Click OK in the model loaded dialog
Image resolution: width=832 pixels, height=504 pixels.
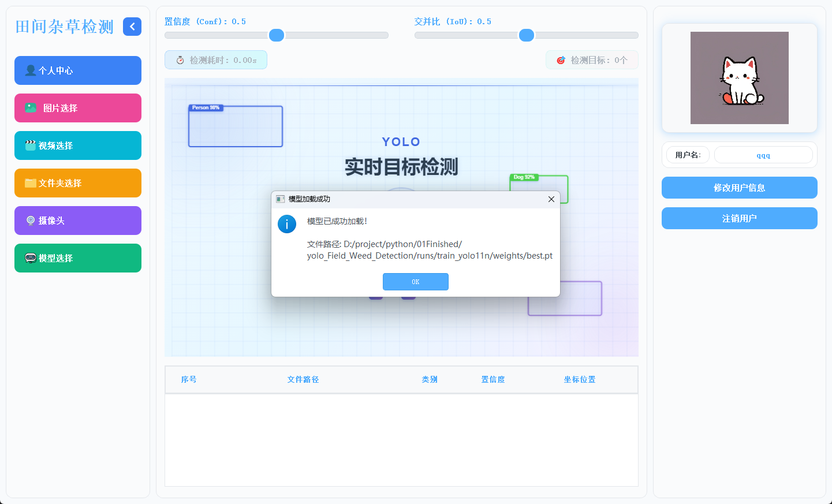[x=416, y=282]
